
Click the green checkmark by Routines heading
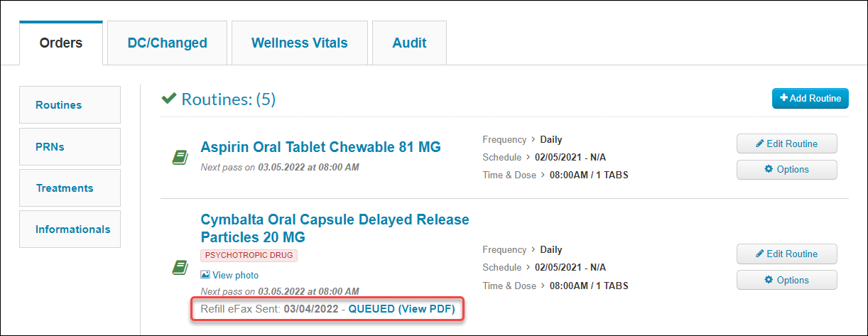(x=169, y=99)
